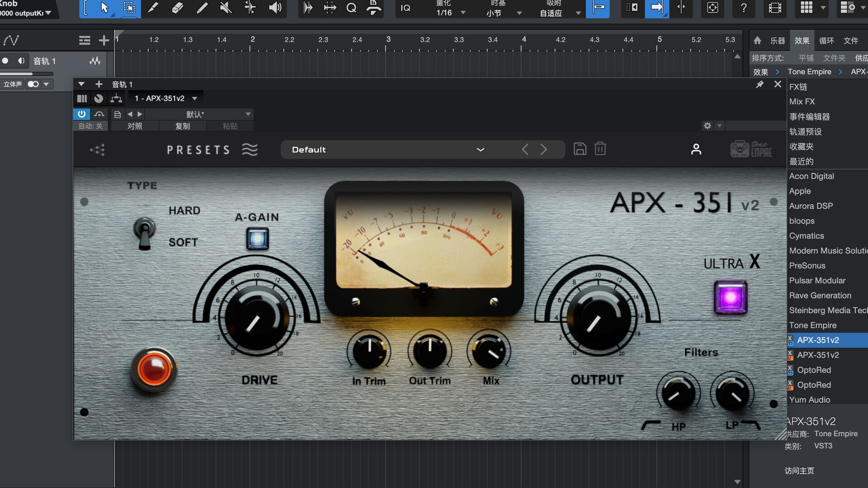Open the plugin settings gear
Viewport: 868px width, 488px height.
[708, 126]
